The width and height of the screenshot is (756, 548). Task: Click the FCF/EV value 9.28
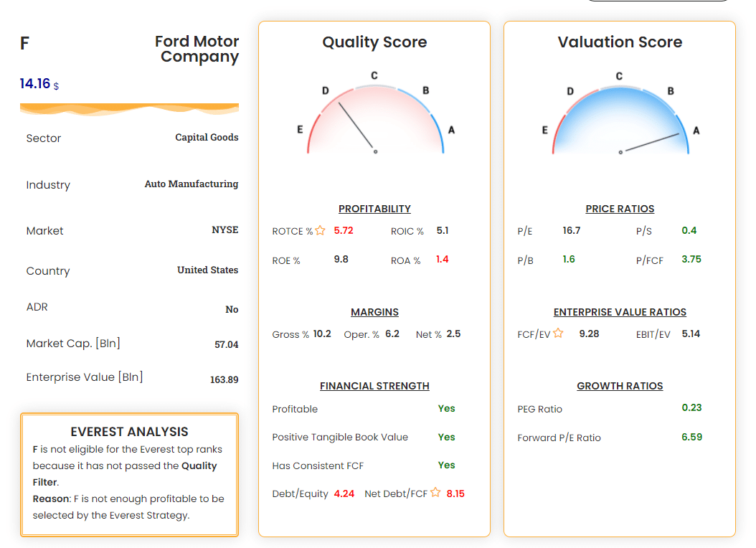[x=589, y=334]
